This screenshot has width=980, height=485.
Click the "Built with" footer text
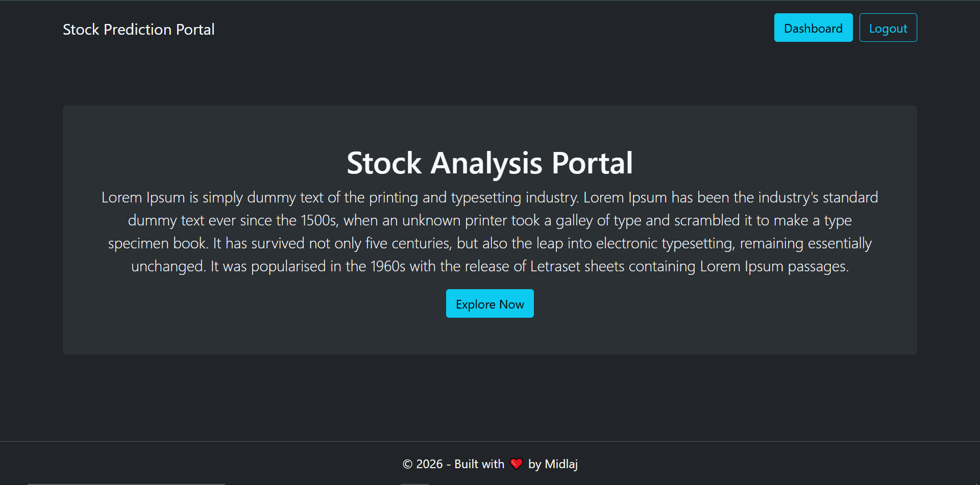[479, 464]
